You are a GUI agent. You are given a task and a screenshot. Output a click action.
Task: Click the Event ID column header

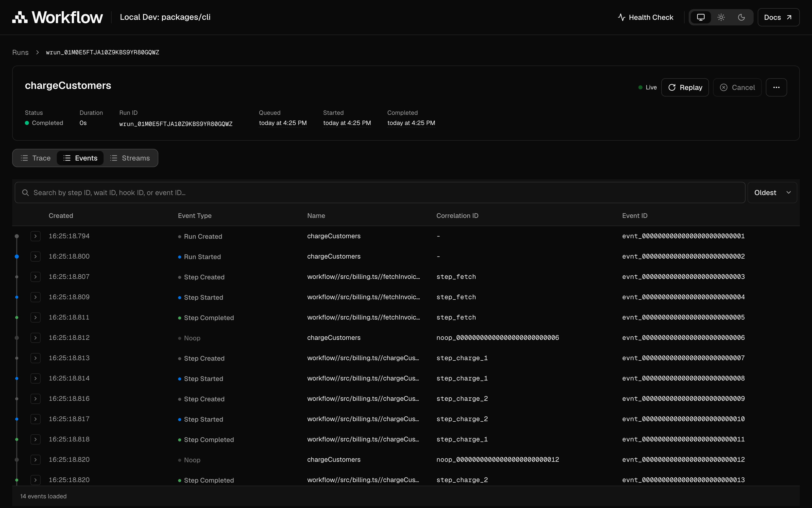pos(635,216)
